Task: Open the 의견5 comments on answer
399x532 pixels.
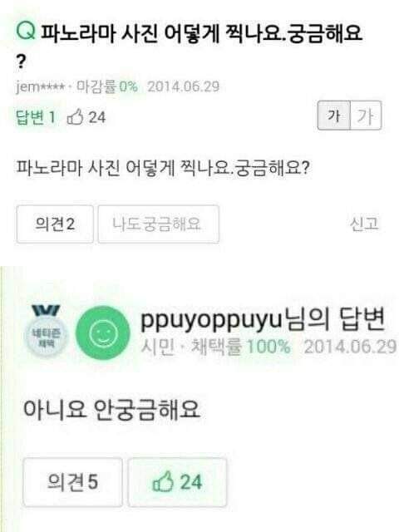Action: 72,482
